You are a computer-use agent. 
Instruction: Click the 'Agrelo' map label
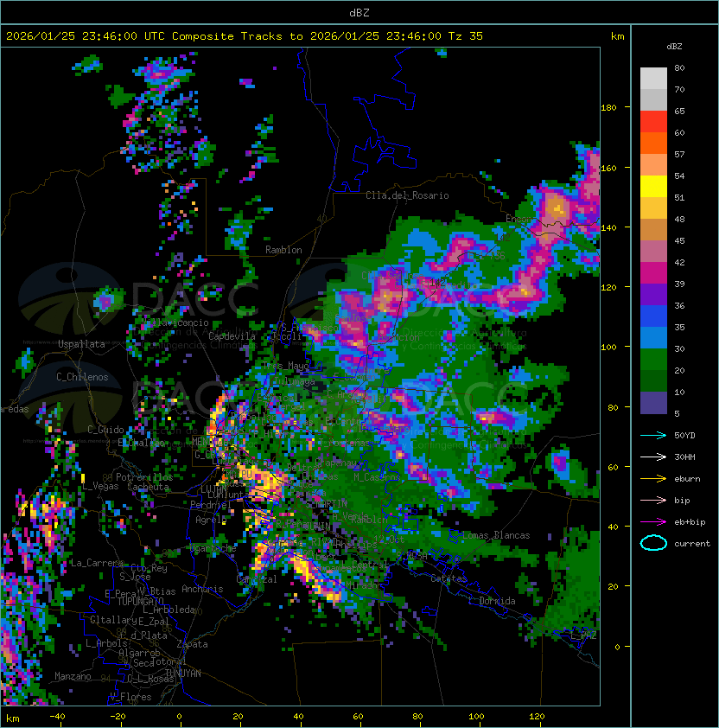(x=211, y=520)
